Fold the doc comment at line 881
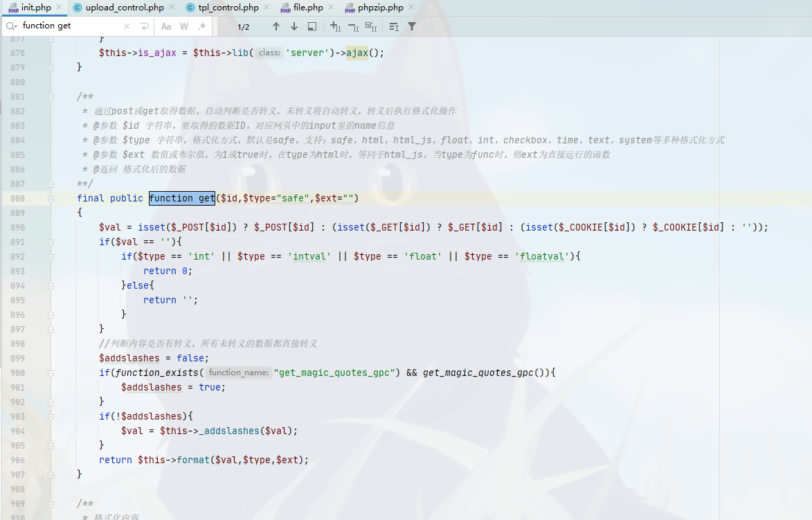The image size is (812, 520). [x=51, y=97]
